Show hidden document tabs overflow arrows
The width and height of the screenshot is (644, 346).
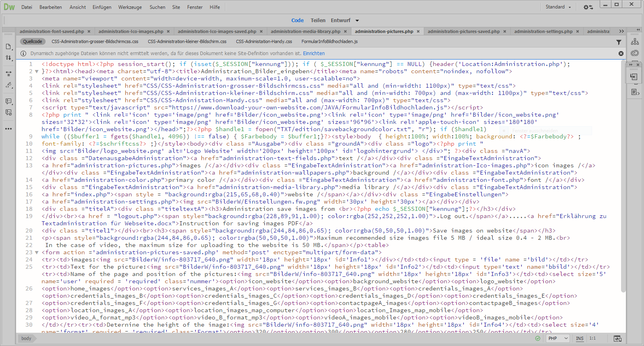[621, 31]
